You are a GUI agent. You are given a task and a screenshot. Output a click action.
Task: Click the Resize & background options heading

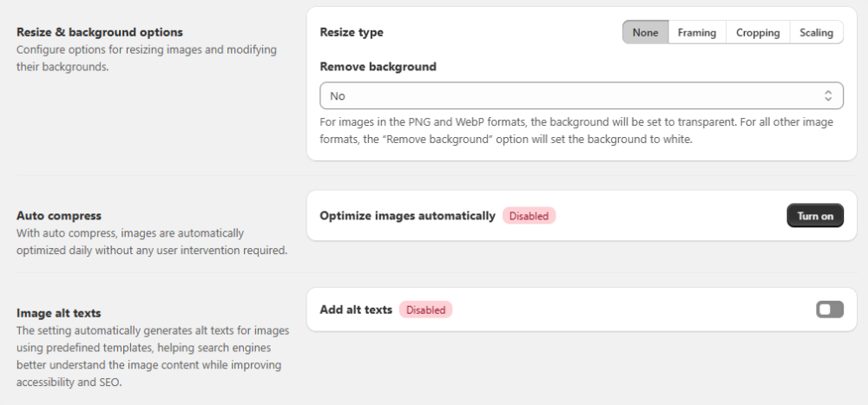(x=100, y=33)
